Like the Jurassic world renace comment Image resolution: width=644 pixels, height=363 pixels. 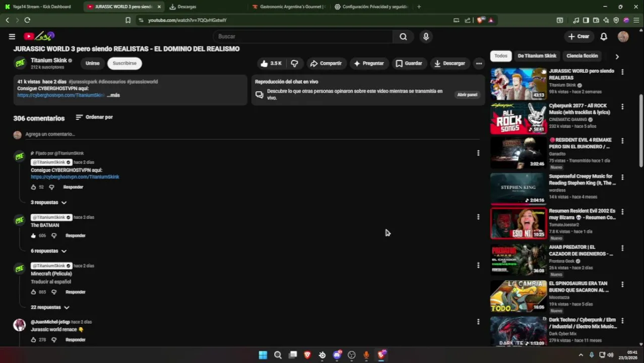(x=33, y=340)
